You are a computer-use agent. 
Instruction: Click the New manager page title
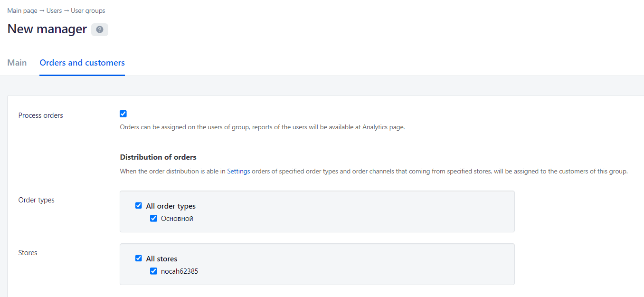47,29
